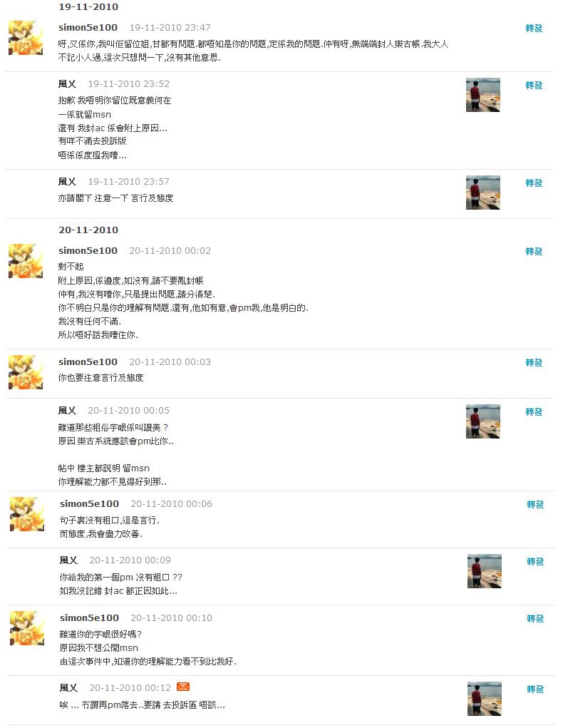
Task: Forward the 00:12 message using 轉發
Action: pos(535,689)
